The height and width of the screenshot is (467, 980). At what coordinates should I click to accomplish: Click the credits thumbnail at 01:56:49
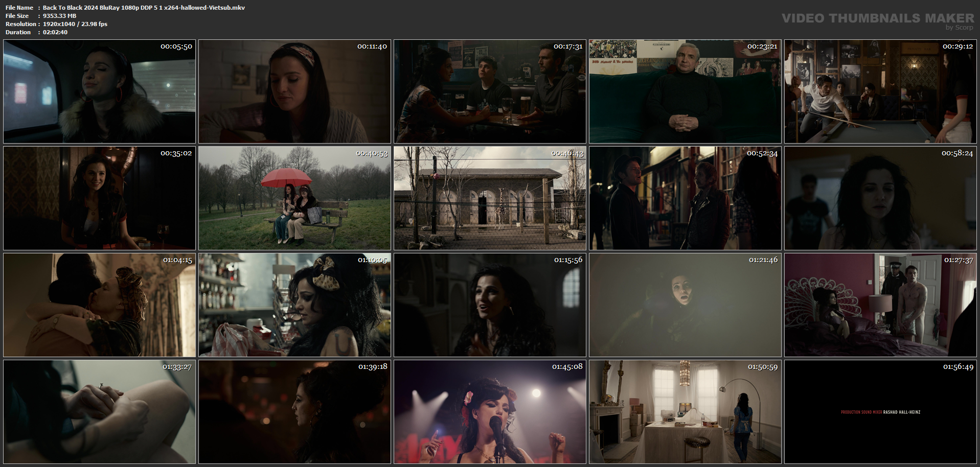point(881,412)
